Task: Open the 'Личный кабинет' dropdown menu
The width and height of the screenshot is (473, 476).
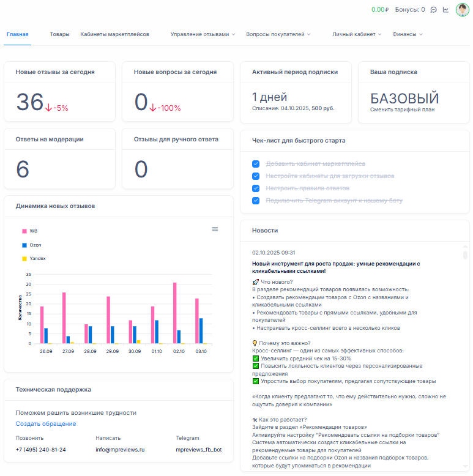Action: 357,34
